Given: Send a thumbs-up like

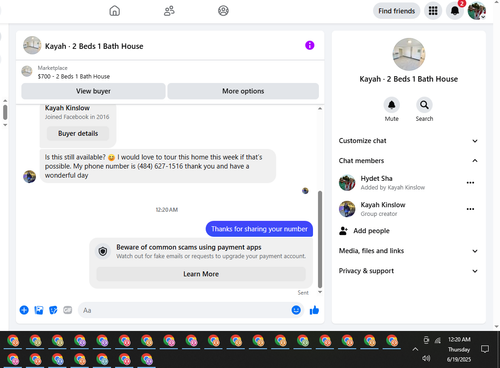Looking at the screenshot, I should click(x=314, y=310).
